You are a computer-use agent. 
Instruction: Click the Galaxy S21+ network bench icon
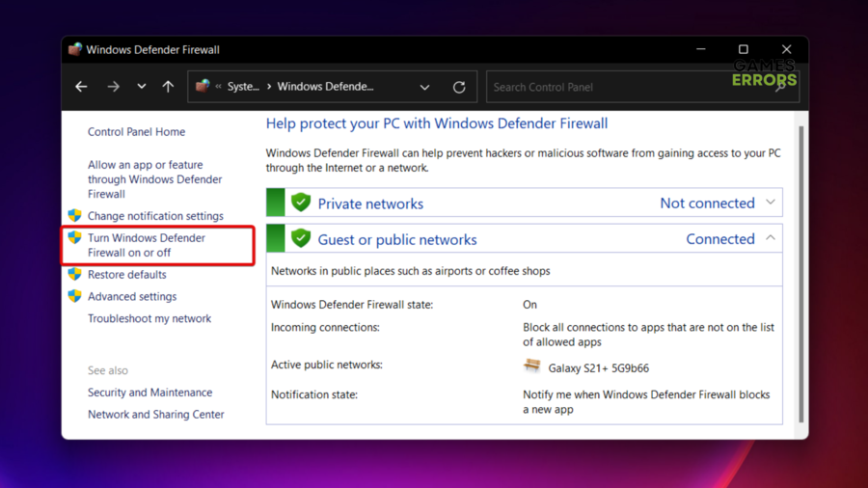tap(532, 366)
